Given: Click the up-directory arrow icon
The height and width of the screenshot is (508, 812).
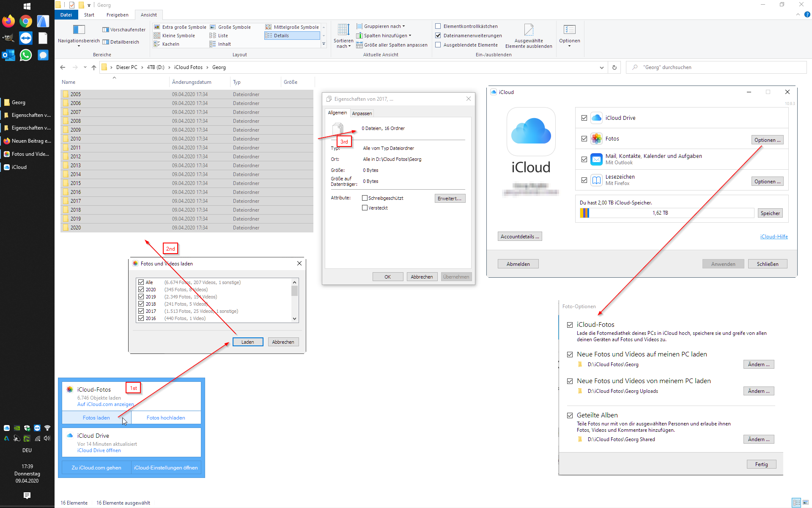Looking at the screenshot, I should pyautogui.click(x=94, y=67).
